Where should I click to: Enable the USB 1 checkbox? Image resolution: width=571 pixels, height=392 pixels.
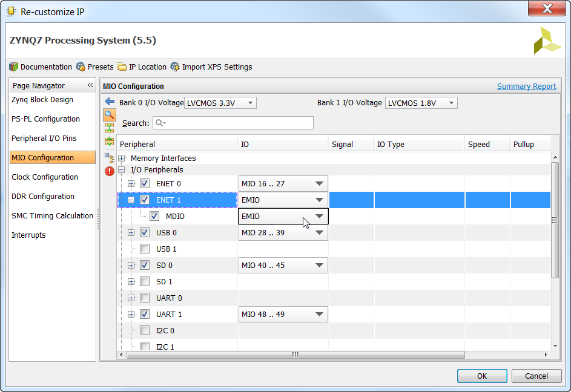[x=145, y=249]
